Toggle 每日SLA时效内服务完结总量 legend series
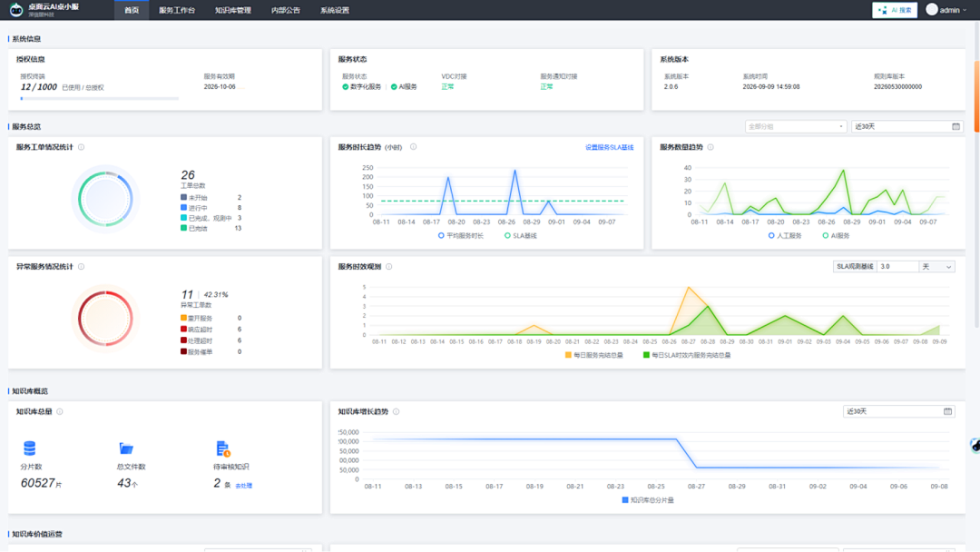 tap(687, 355)
